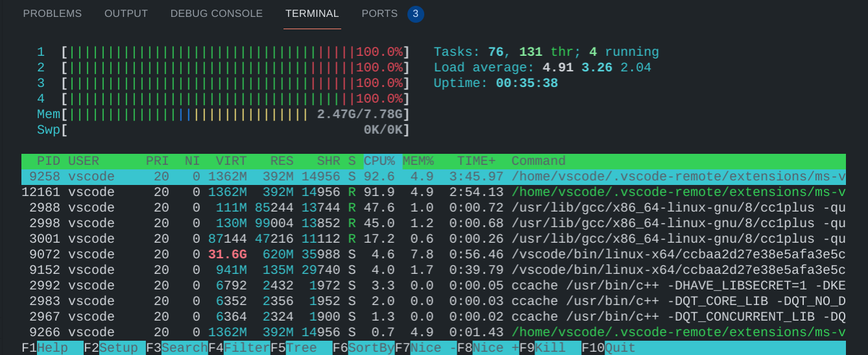Click CPU 3 usage meter bar
Viewport: 868px width, 355px height.
pyautogui.click(x=235, y=83)
